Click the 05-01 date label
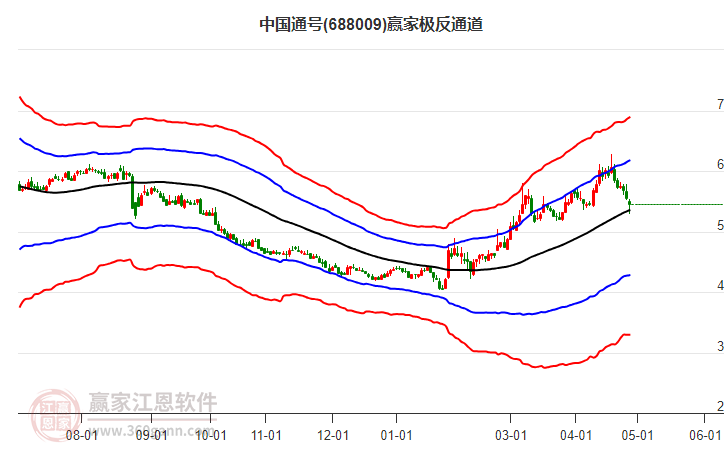 [637, 436]
